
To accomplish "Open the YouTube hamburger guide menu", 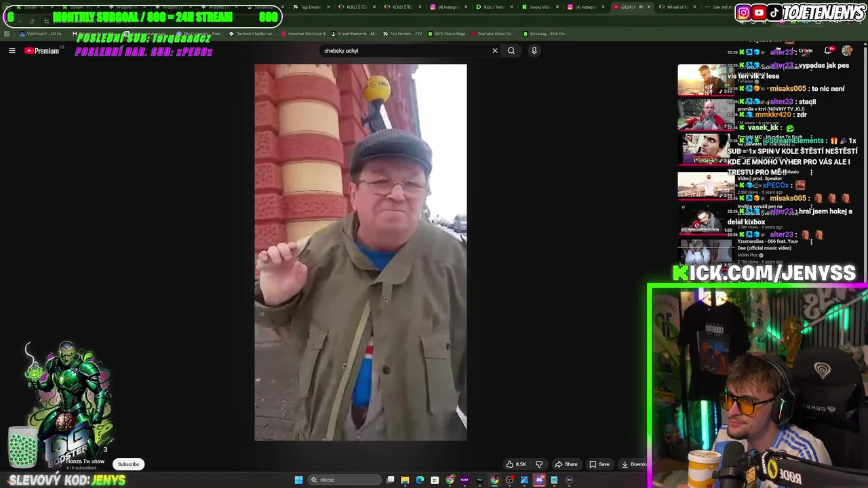I will tap(12, 51).
